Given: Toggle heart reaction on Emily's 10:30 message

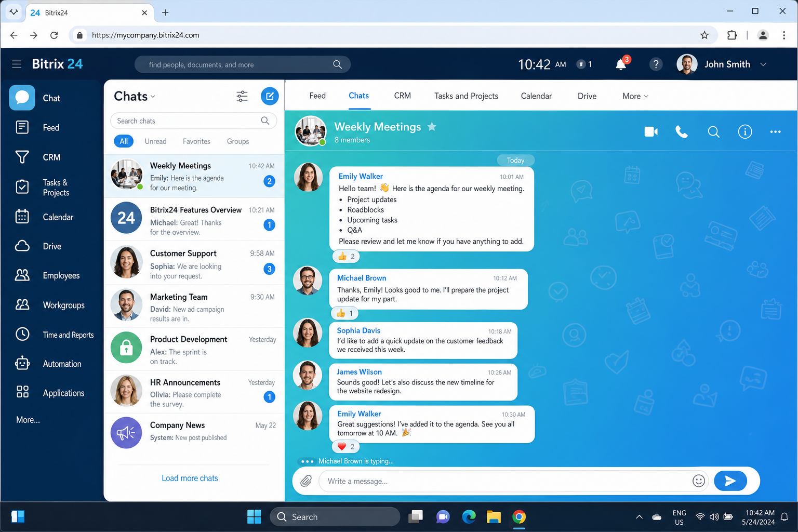Looking at the screenshot, I should [346, 446].
